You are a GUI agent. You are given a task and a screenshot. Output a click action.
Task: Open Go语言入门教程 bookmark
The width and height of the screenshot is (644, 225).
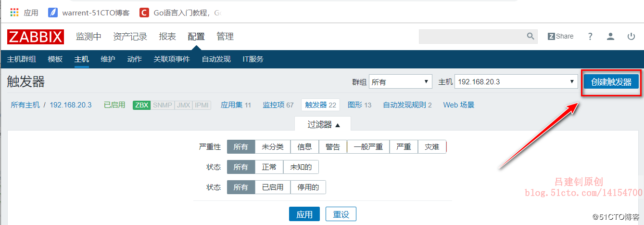181,13
